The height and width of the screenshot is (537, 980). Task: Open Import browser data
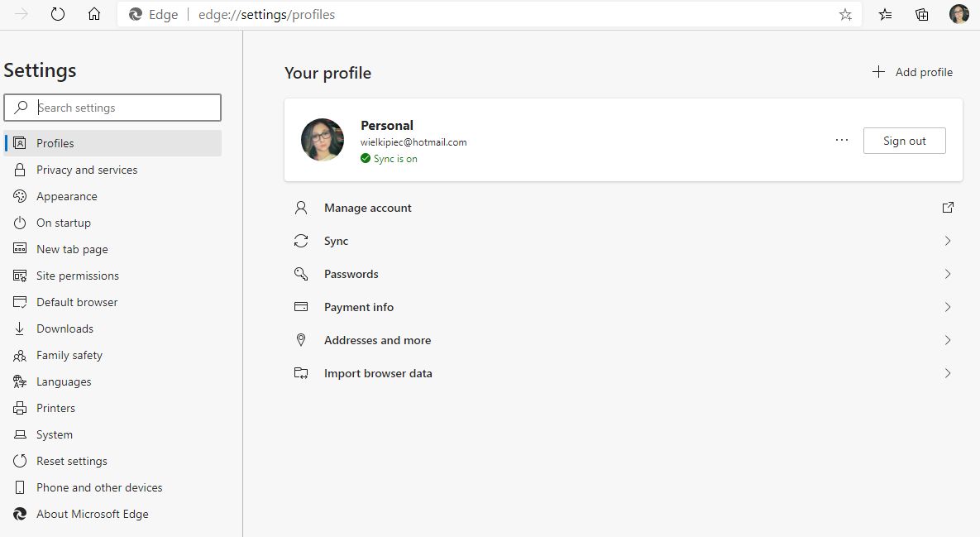[x=378, y=373]
